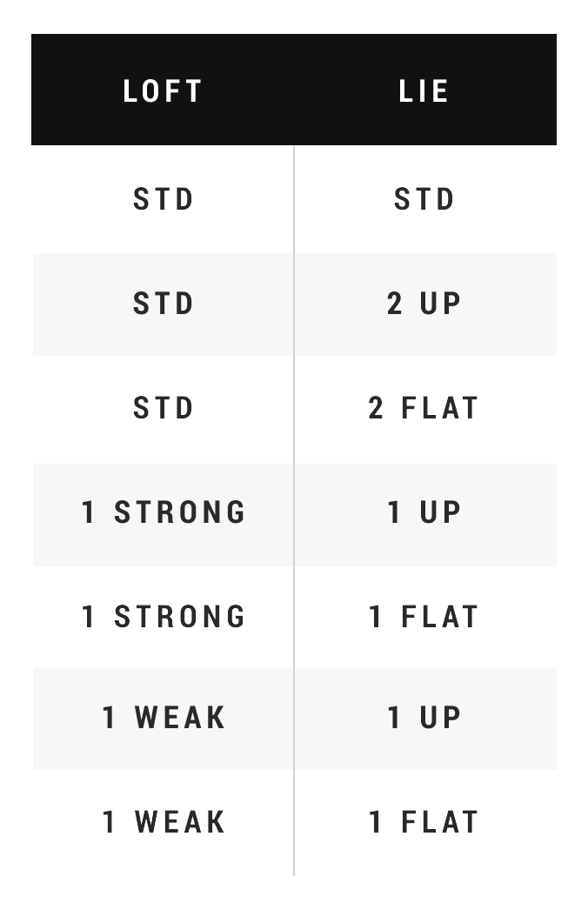Click the LOFT column header

click(x=163, y=91)
